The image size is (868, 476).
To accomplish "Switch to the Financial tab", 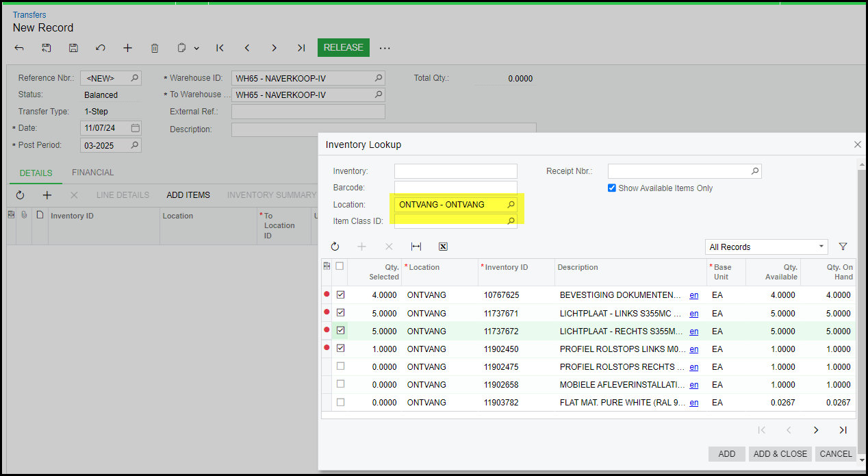I will tap(93, 173).
